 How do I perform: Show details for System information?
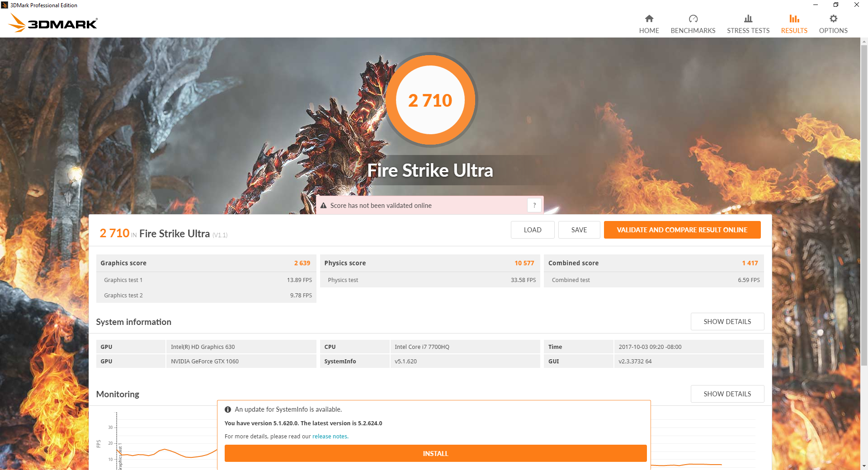[x=727, y=322]
